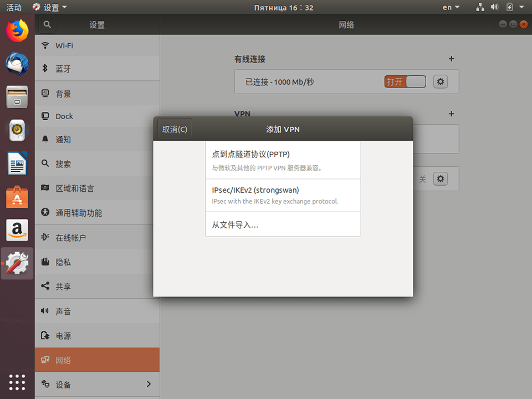Viewport: 532px width, 399px height.
Task: Open Firefox from the dock
Action: [16, 32]
